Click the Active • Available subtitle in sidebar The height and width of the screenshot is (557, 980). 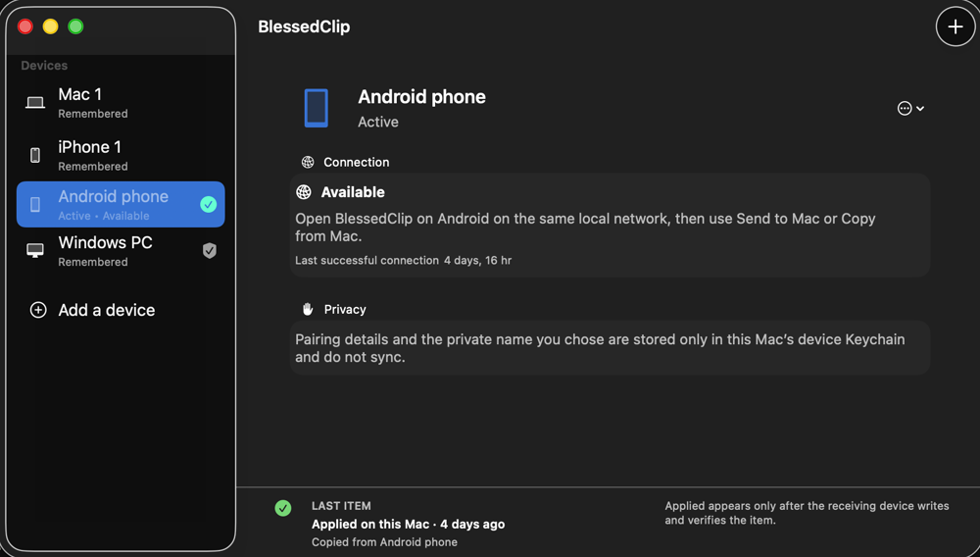[104, 216]
